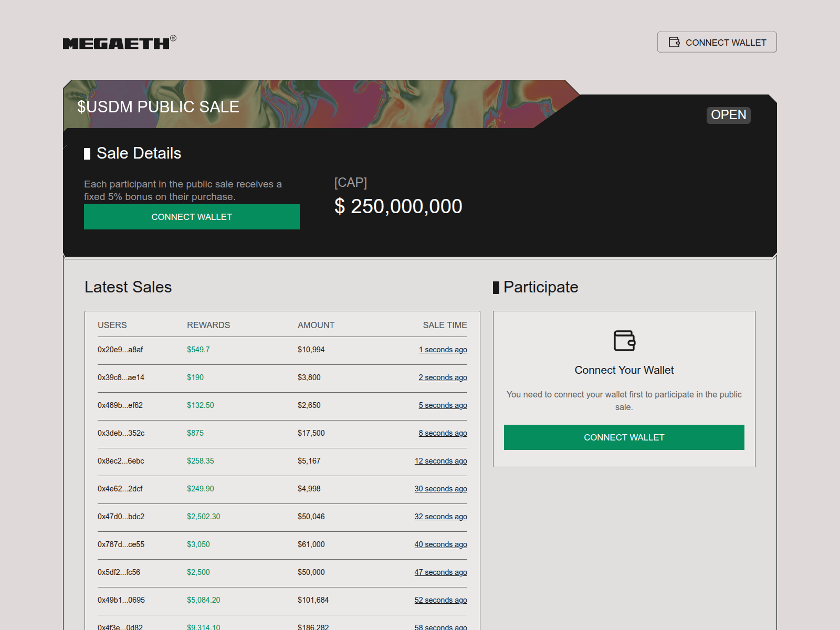Viewport: 840px width, 630px height.
Task: Open the "5 seconds ago" sale link
Action: coord(443,405)
